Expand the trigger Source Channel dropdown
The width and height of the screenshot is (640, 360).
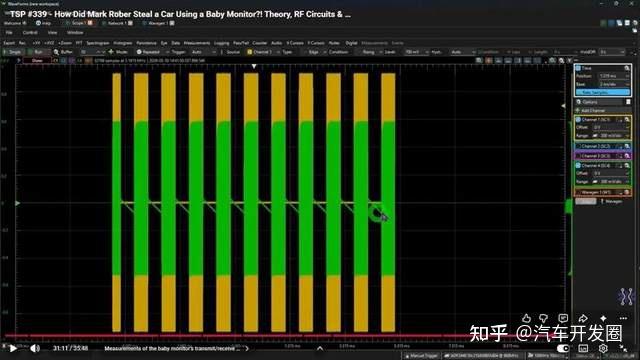(262, 52)
